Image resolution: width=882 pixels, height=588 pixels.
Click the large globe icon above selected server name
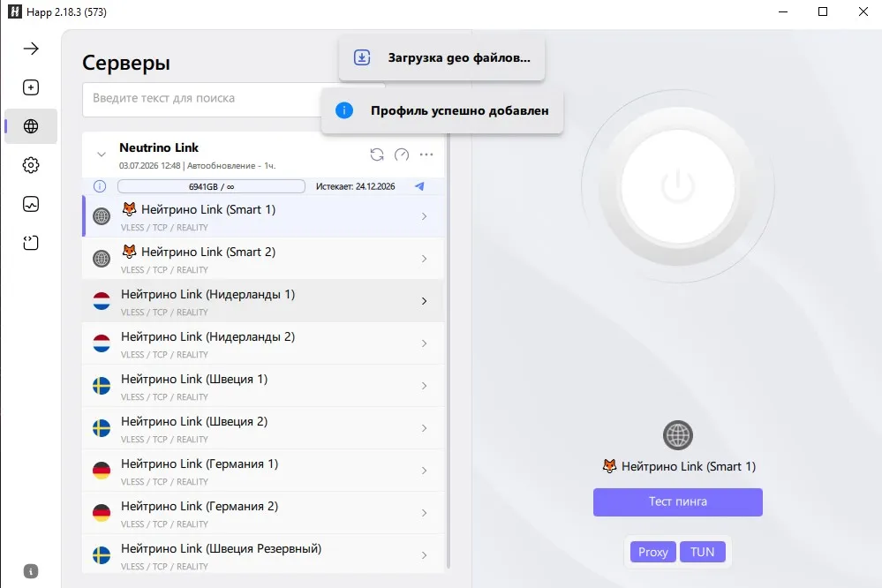[x=678, y=435]
